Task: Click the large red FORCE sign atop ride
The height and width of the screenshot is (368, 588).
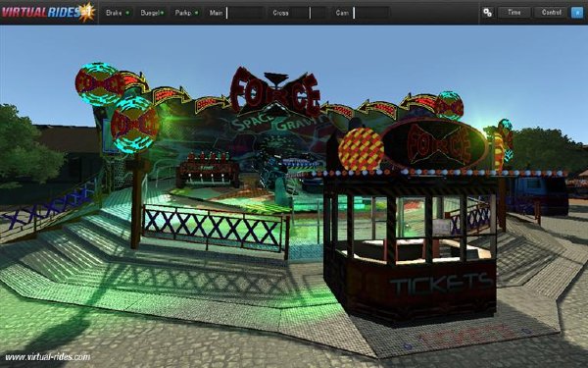Action: pos(275,91)
